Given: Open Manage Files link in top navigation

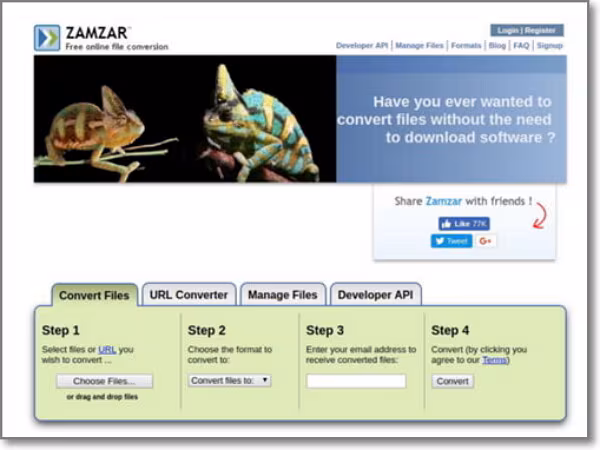Looking at the screenshot, I should 419,46.
